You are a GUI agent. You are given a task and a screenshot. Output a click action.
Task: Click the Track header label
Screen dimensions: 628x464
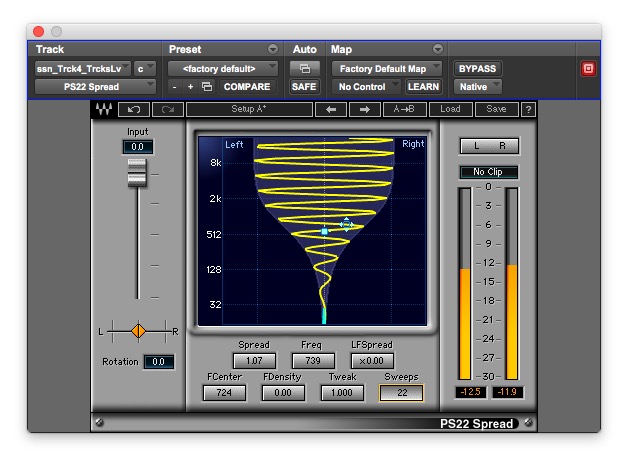pyautogui.click(x=50, y=49)
